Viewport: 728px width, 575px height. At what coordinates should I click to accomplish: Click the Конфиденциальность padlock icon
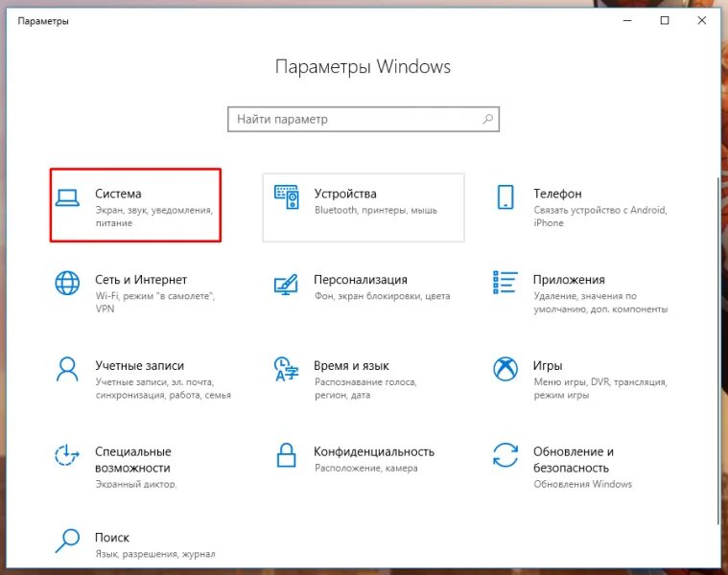[x=286, y=454]
